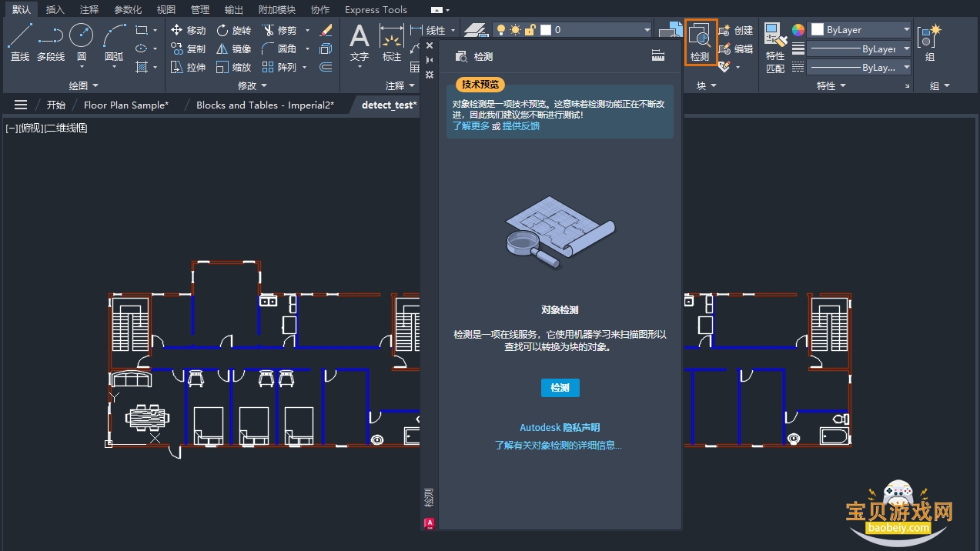Toggle layer on/off lightbulb icon

pyautogui.click(x=501, y=30)
